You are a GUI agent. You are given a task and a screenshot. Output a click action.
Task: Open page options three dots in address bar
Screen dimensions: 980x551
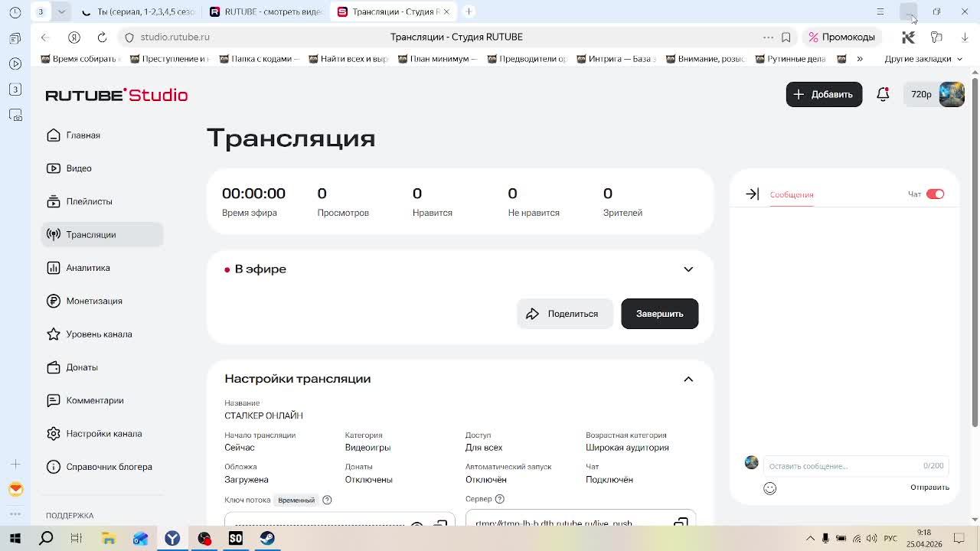pos(768,37)
